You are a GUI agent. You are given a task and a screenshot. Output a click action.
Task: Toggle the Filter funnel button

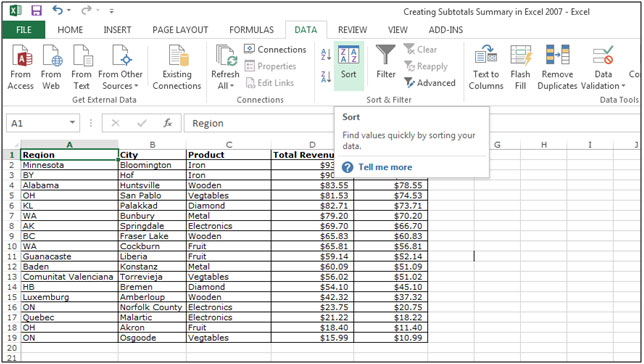[386, 62]
